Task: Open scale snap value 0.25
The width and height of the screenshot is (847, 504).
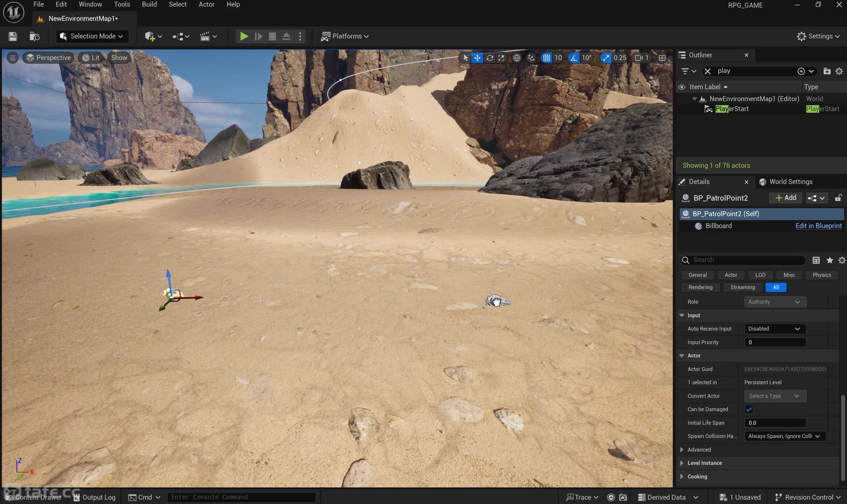Action: pos(620,58)
